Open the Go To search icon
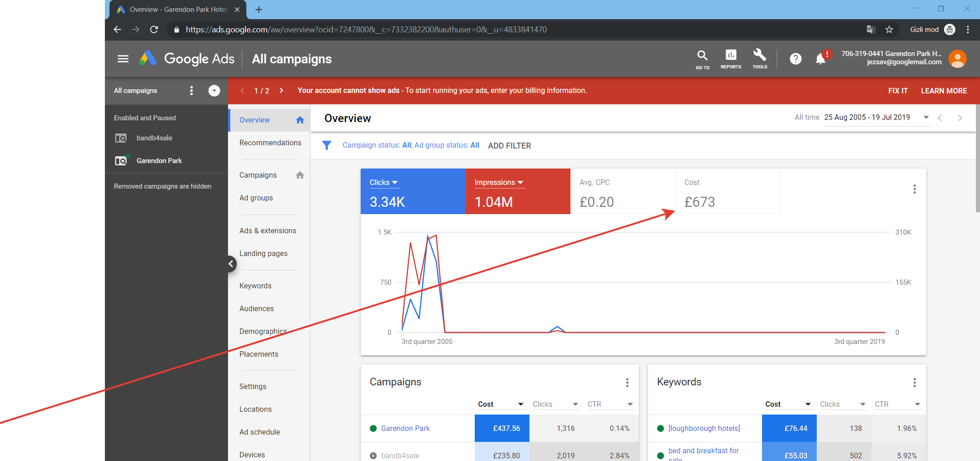 tap(702, 59)
